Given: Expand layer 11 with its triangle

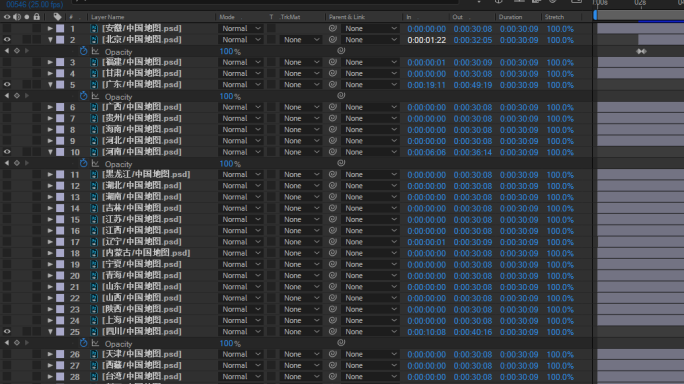Looking at the screenshot, I should click(50, 175).
